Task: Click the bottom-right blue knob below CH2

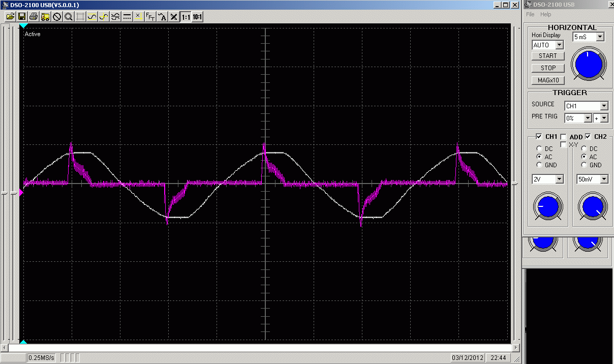Action: point(588,243)
